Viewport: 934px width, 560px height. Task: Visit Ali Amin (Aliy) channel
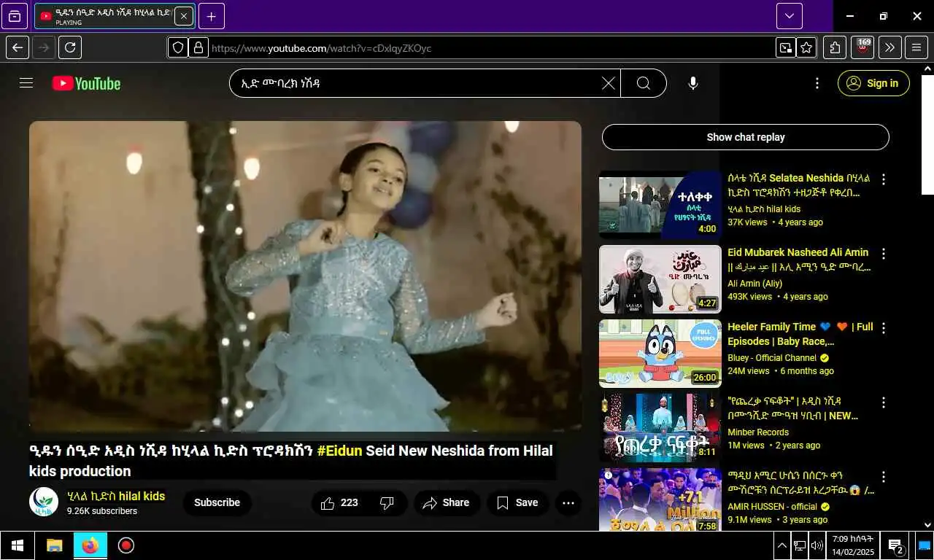[x=754, y=284]
